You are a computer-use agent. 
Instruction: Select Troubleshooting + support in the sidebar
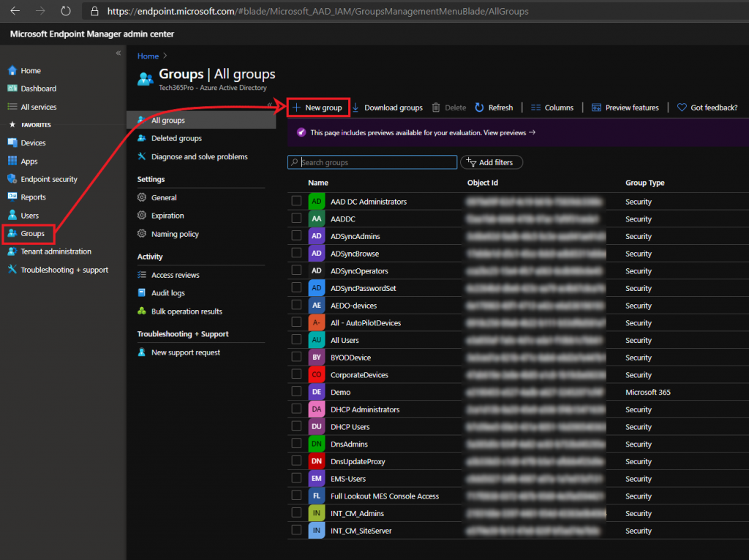pyautogui.click(x=64, y=270)
